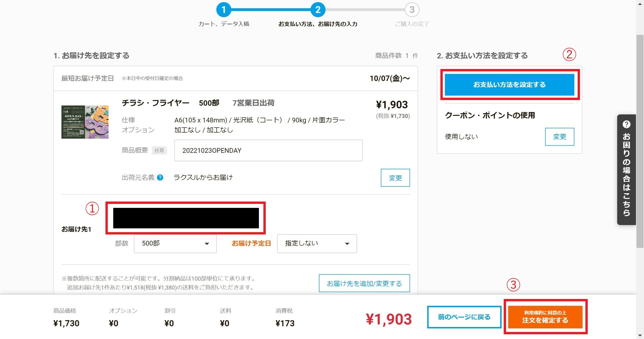644x339 pixels.
Task: Open the flyer product thumbnail image
Action: click(85, 122)
